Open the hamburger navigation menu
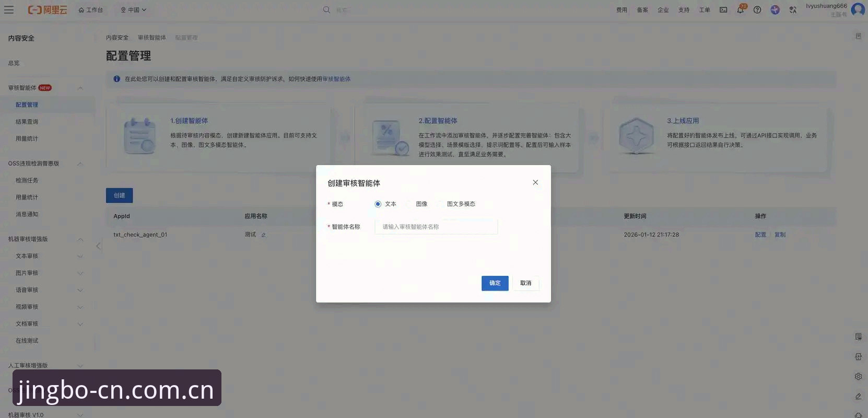This screenshot has width=868, height=418. click(9, 9)
